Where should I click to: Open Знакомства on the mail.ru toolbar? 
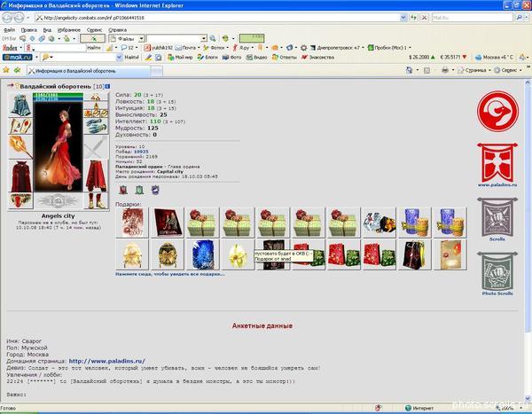click(318, 58)
